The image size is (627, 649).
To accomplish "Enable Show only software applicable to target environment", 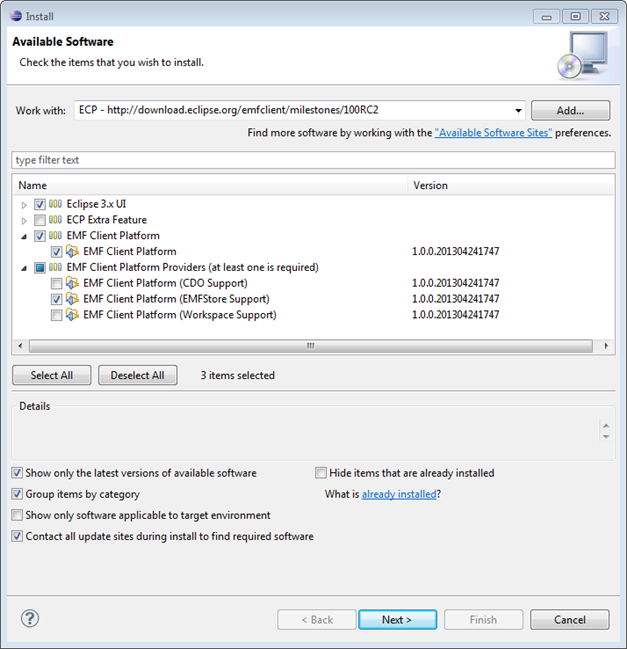I will click(17, 515).
